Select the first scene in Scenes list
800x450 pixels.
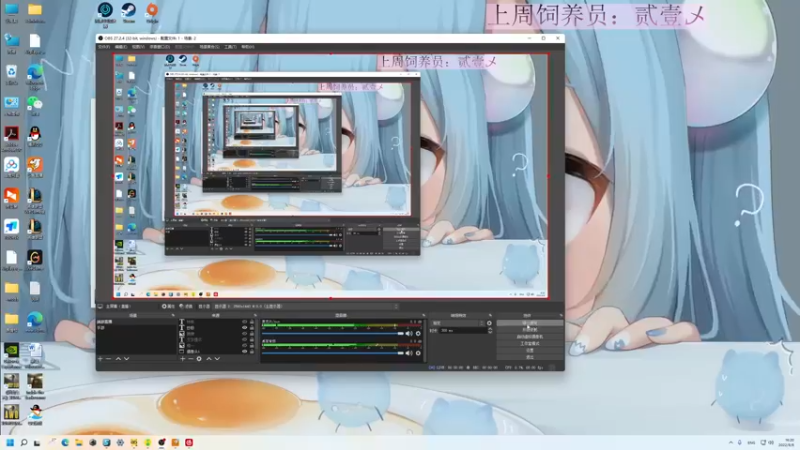pos(136,321)
